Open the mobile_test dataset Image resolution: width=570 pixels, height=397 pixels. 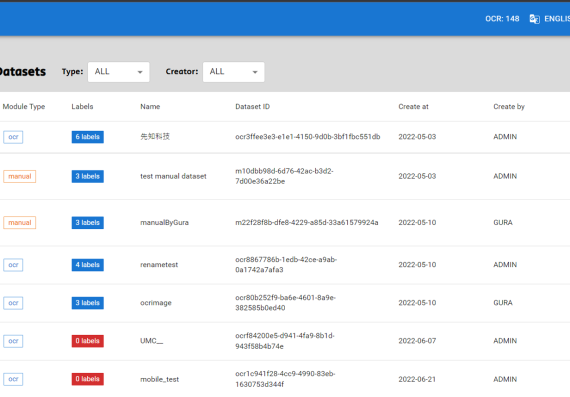coord(160,379)
